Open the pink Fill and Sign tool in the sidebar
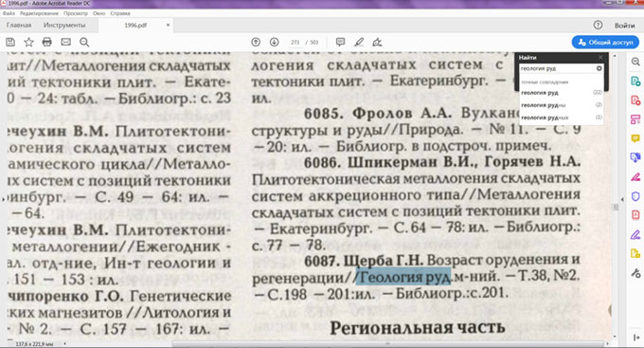This screenshot has width=644, height=348. tap(635, 177)
